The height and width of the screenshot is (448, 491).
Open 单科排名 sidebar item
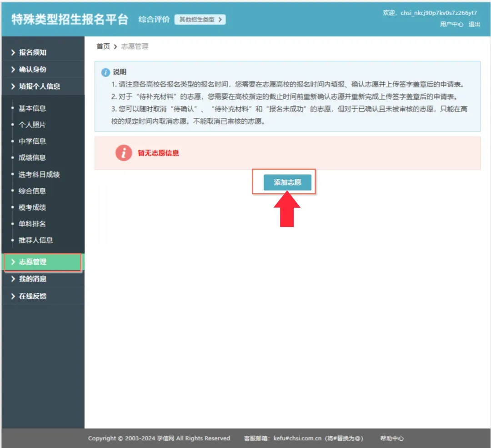coord(32,224)
